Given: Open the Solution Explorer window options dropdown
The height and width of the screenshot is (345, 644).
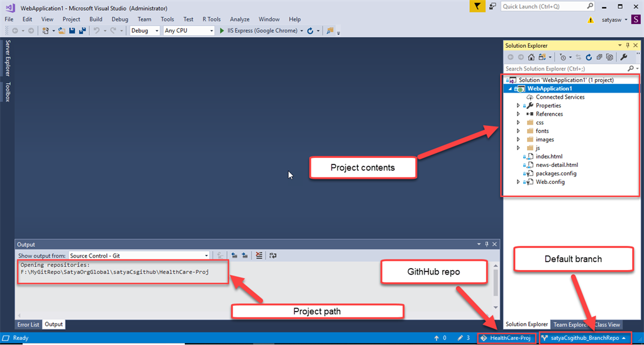Looking at the screenshot, I should pos(620,46).
